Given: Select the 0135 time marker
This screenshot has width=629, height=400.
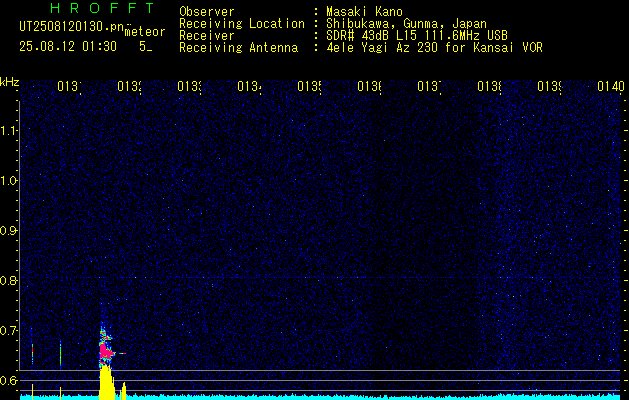Looking at the screenshot, I should pos(309,86).
